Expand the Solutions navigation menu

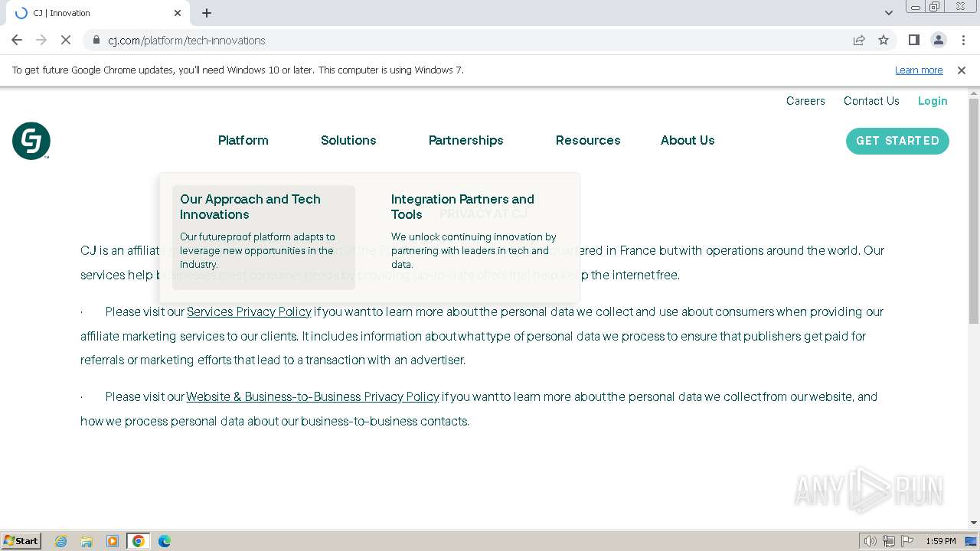(348, 141)
